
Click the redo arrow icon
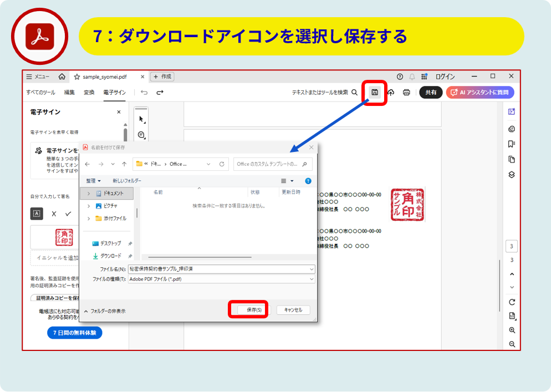point(160,93)
